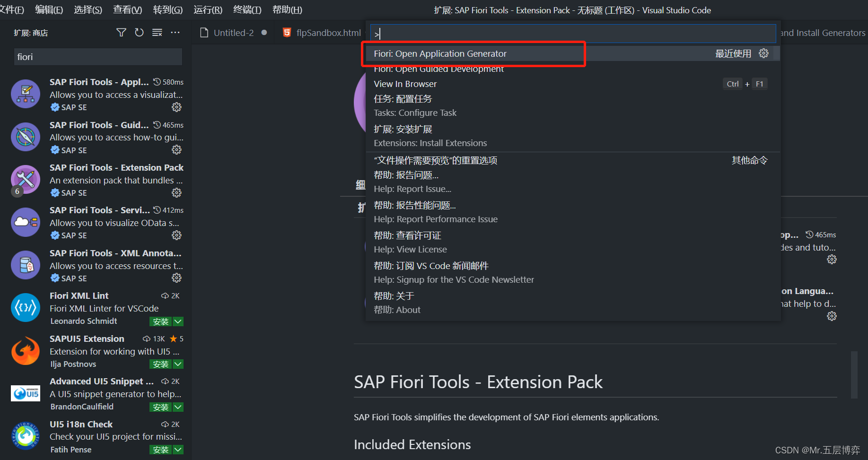Open SAP Fiori Tools - Extension Pack entry title
The height and width of the screenshot is (460, 868).
pos(116,167)
